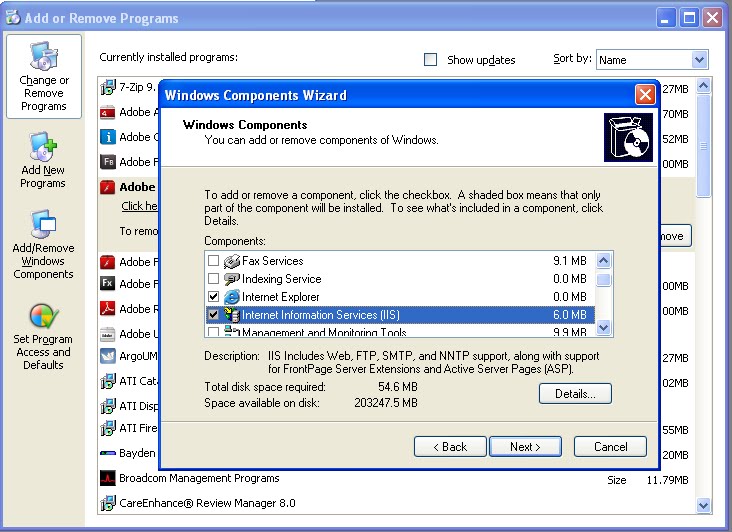
Task: Select CareEnhance® Review Manager 8.0 entry
Action: [x=207, y=503]
